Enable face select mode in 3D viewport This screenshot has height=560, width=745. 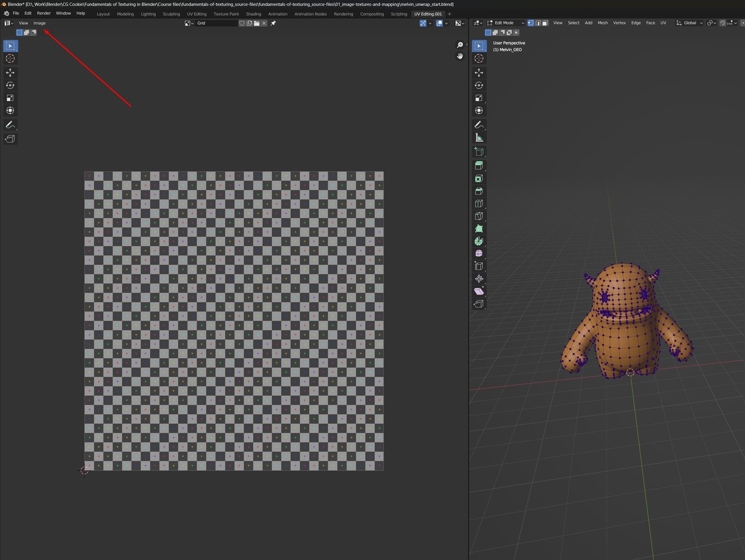(x=544, y=23)
